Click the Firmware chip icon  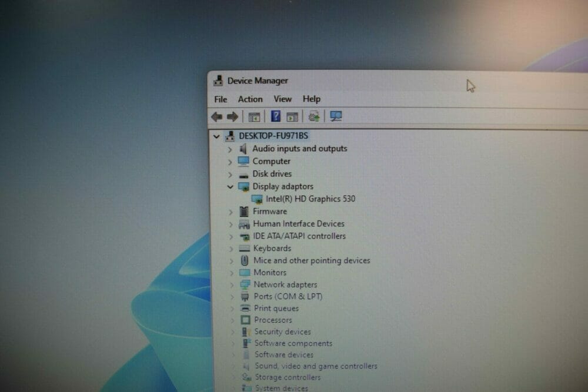pos(244,212)
